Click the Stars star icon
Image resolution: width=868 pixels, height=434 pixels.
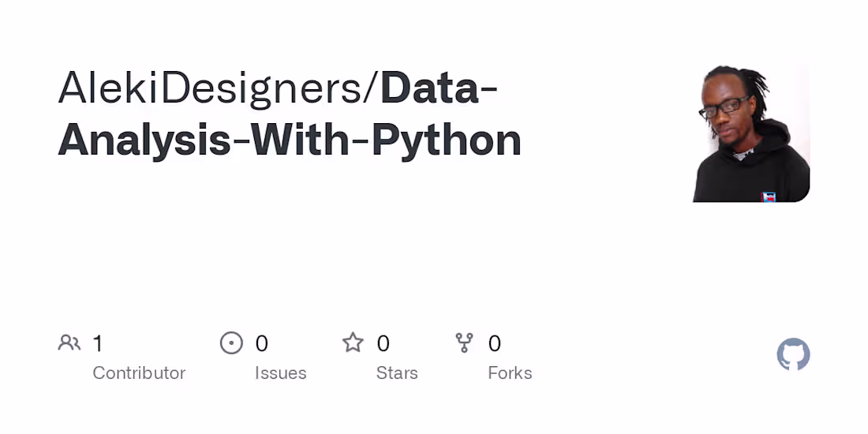353,342
